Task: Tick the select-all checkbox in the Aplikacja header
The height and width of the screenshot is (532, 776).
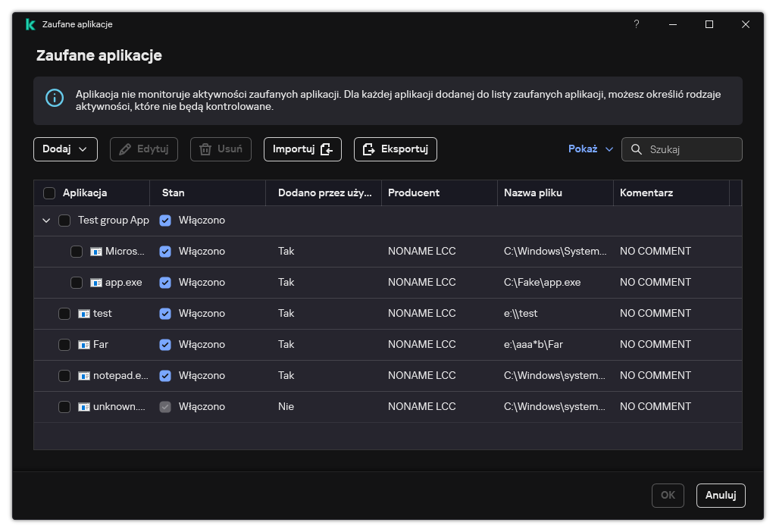Action: pyautogui.click(x=49, y=193)
